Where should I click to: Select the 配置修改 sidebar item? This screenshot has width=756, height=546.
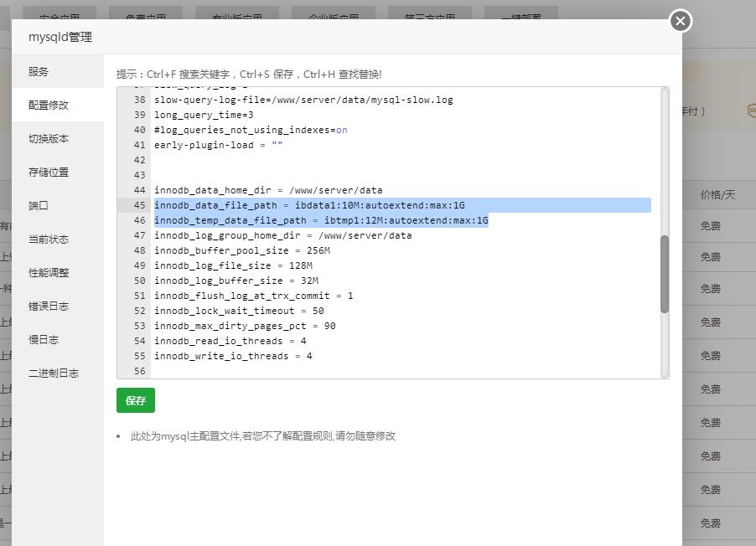pos(49,106)
